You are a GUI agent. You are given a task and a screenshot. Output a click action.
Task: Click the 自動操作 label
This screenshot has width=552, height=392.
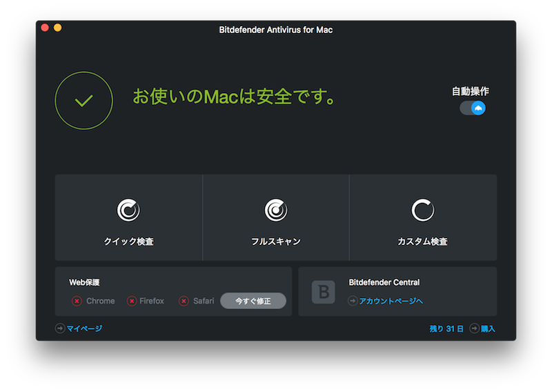click(x=471, y=92)
